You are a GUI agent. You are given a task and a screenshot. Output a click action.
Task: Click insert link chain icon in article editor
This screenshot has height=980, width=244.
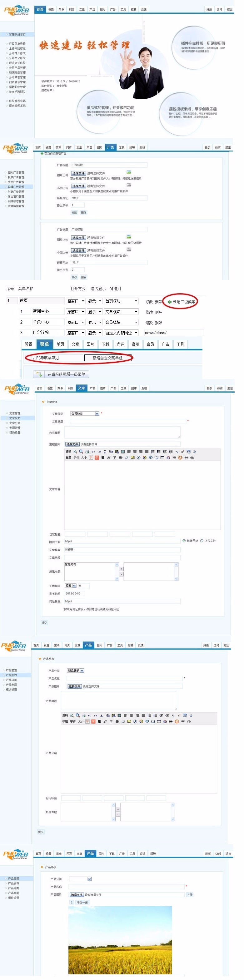pyautogui.click(x=186, y=458)
